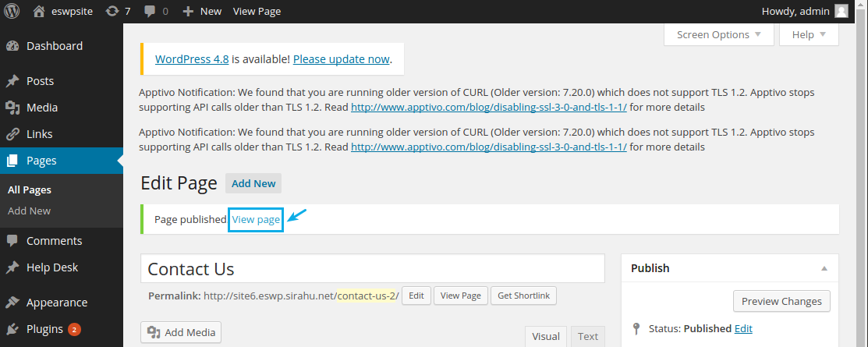Open the Media menu icon
868x347 pixels.
tap(12, 108)
